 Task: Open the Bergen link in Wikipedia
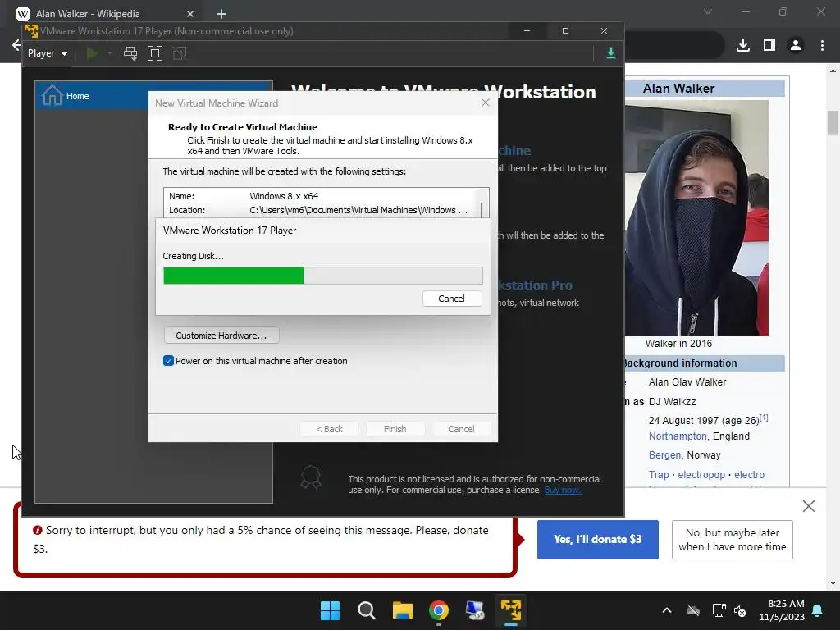point(664,454)
